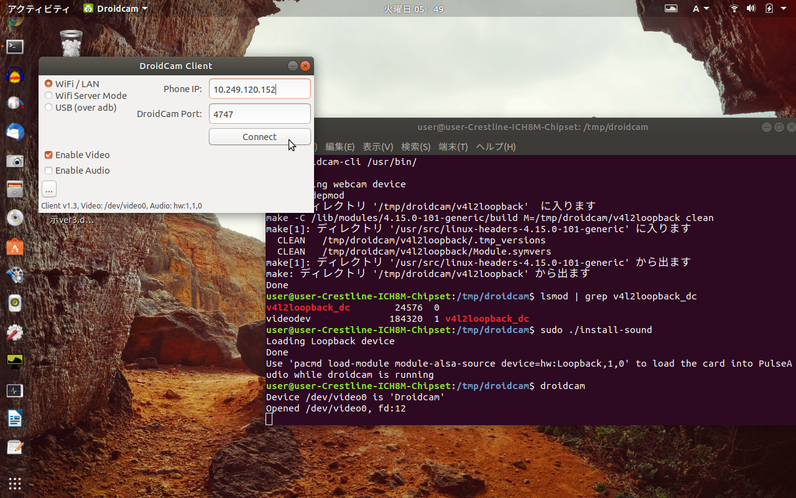Open the Terminal icon in the dock
Viewport: 796px width, 498px height.
pos(15,47)
